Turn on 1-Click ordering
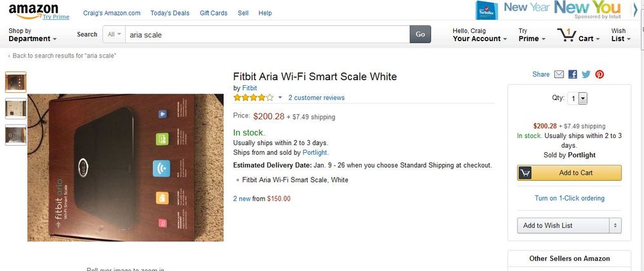Viewport: 644px width, 271px height. (569, 199)
